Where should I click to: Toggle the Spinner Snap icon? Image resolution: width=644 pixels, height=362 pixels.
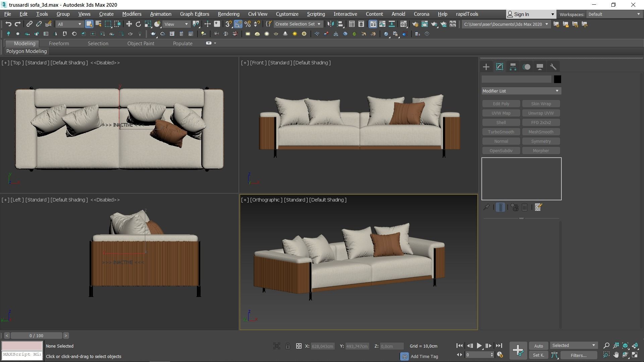coord(257,24)
